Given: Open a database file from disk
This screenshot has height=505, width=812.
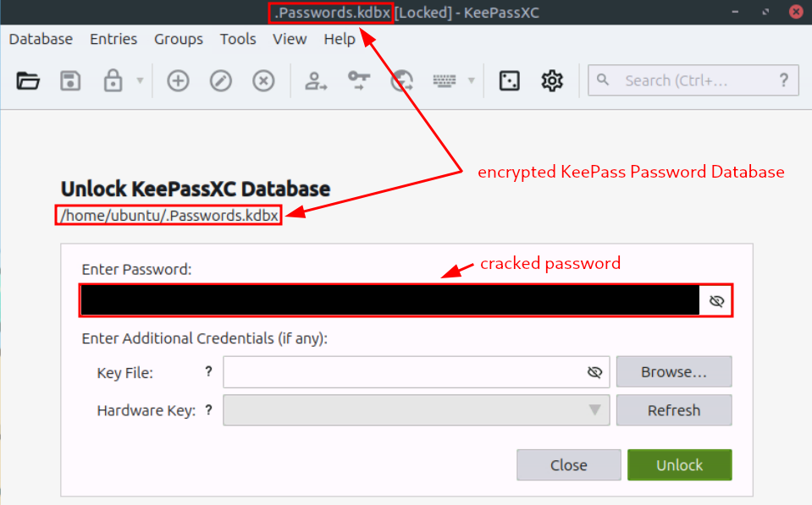Looking at the screenshot, I should [x=27, y=80].
